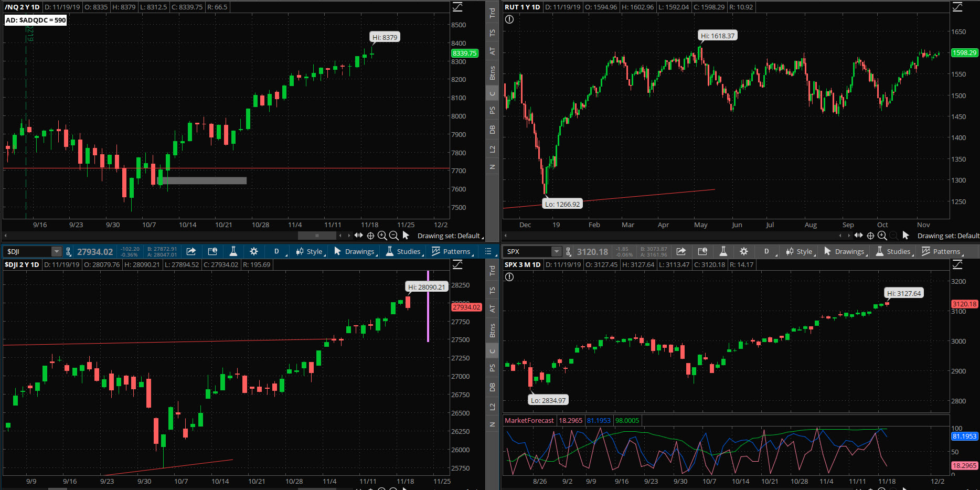Click the RUT 1 Y 1D chart title
The height and width of the screenshot is (490, 980).
(522, 7)
